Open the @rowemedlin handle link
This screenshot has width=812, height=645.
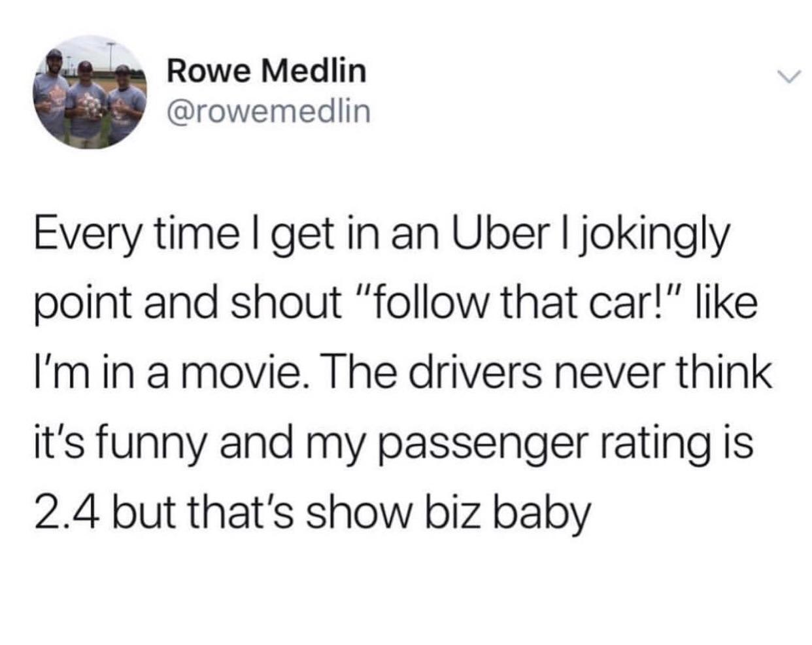[269, 112]
